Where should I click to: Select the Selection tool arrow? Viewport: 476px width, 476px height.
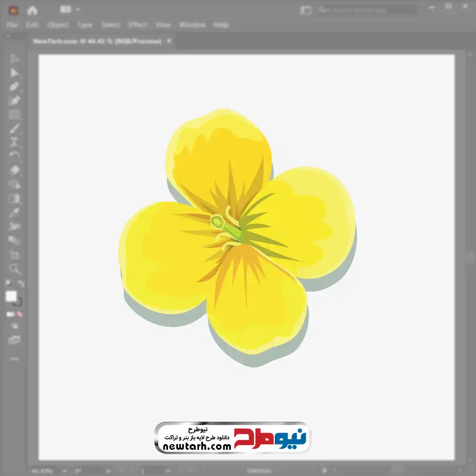[14, 59]
